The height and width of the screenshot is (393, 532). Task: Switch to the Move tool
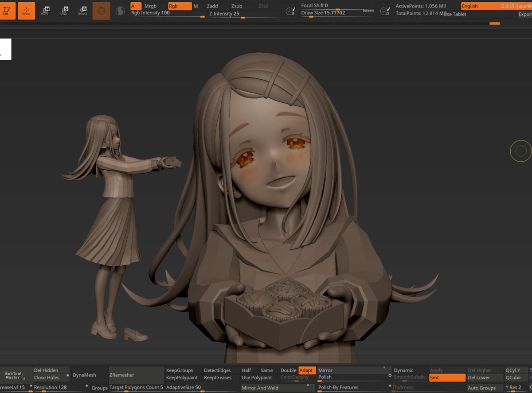point(45,11)
